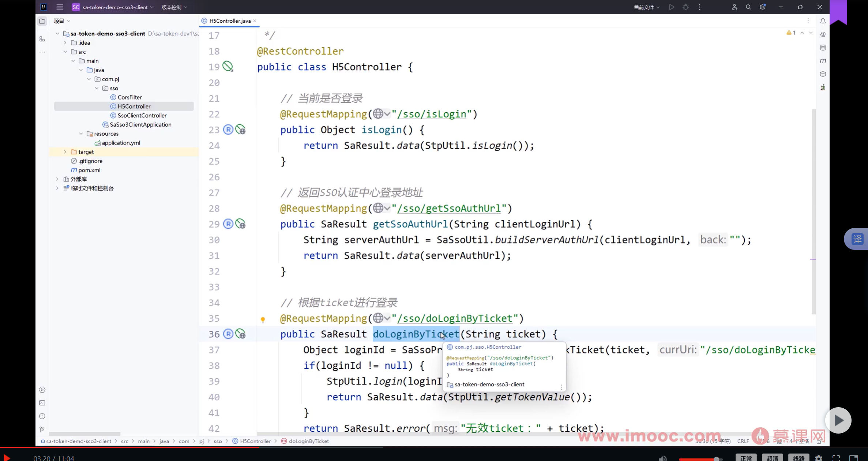This screenshot has width=868, height=461.
Task: Toggle picture-in-picture video icon
Action: coord(854,458)
